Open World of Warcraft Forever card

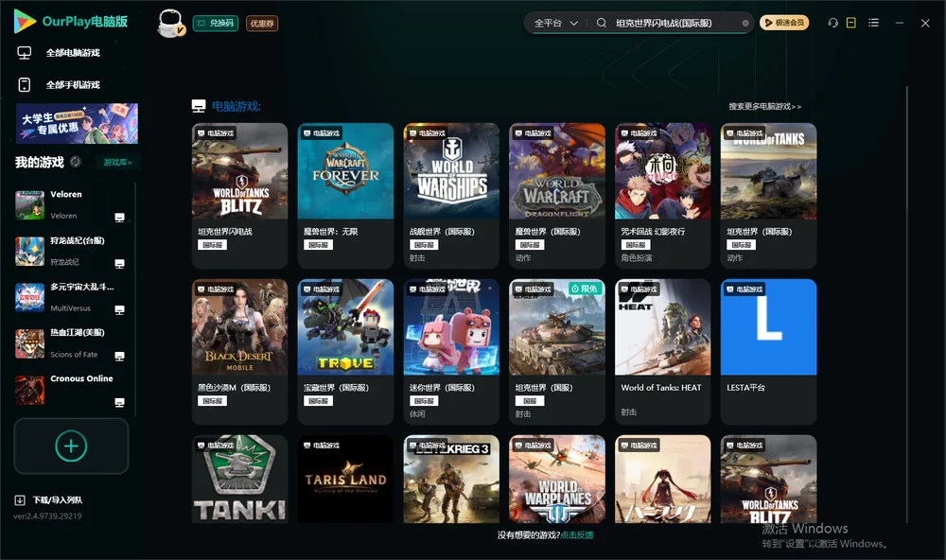click(x=345, y=196)
